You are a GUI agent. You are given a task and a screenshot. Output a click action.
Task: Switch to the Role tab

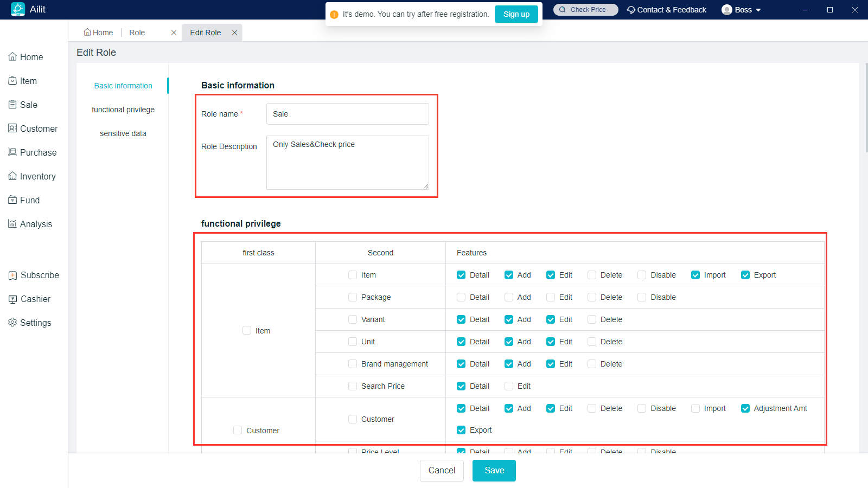(x=137, y=33)
